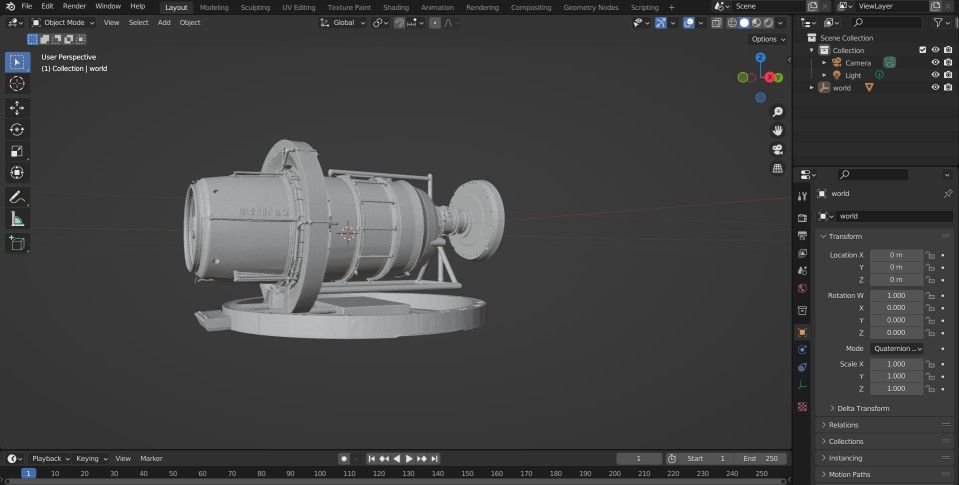Open the Object Mode dropdown
959x485 pixels.
(x=63, y=22)
